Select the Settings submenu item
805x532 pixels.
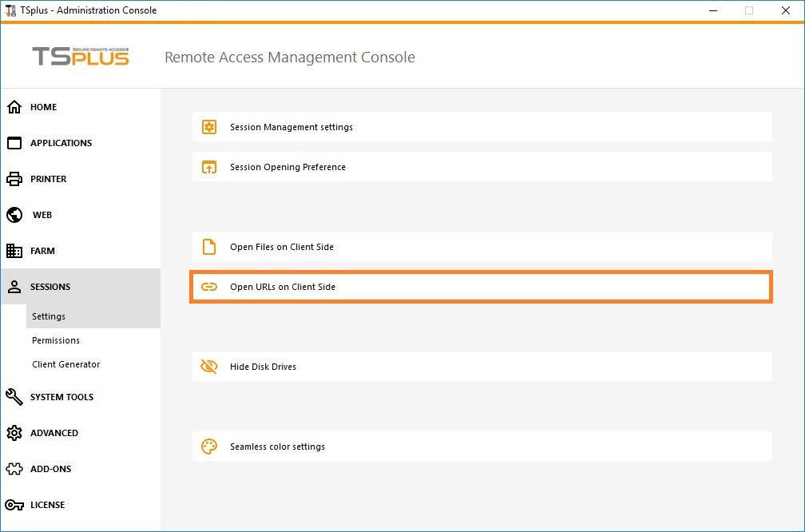(x=49, y=316)
